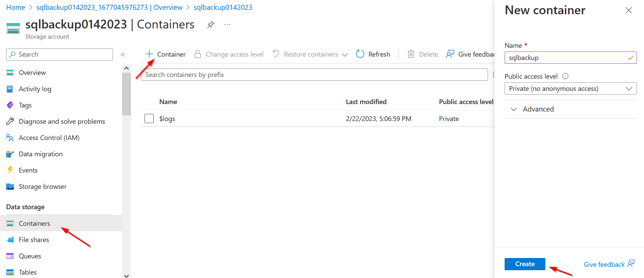Image resolution: width=644 pixels, height=278 pixels.
Task: Click the info icon next to Public access level
Action: click(565, 76)
